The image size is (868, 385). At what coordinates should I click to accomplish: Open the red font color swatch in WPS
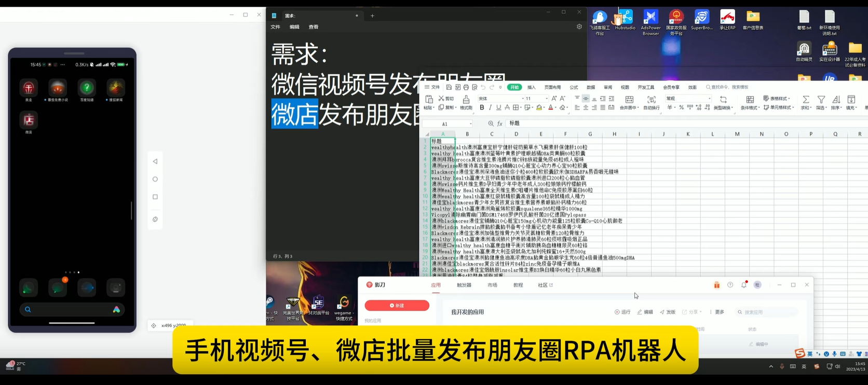pyautogui.click(x=551, y=107)
